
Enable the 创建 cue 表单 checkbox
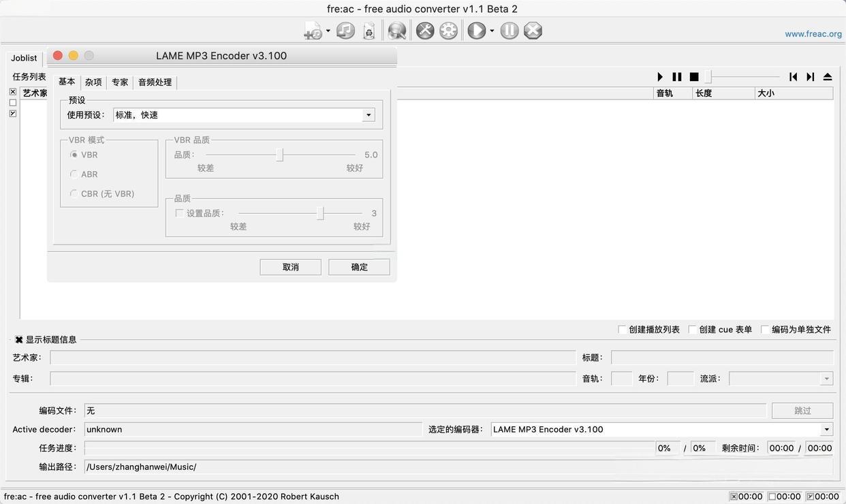692,330
